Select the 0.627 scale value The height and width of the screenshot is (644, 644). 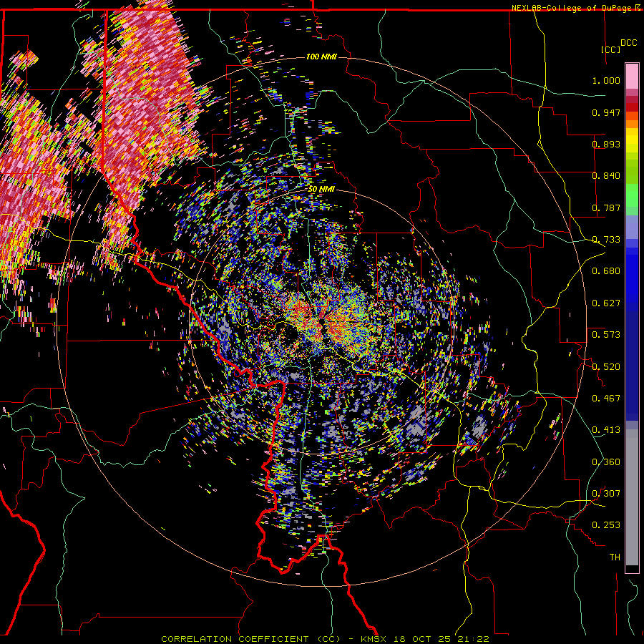[606, 303]
